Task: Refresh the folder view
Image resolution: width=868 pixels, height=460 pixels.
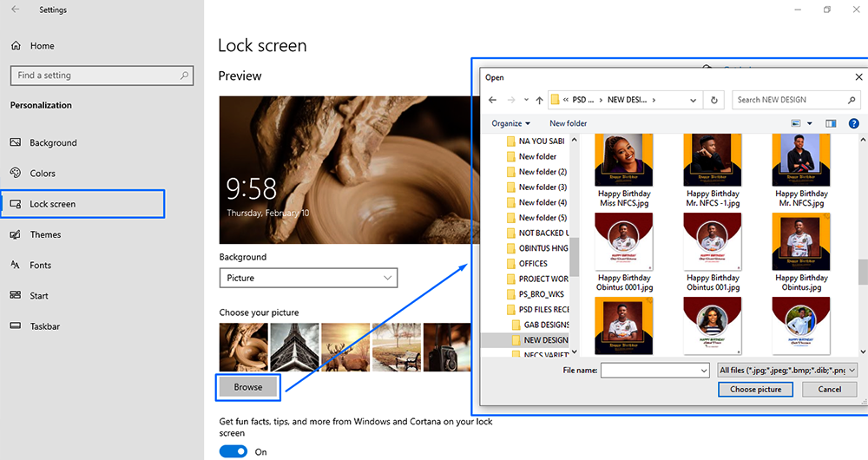Action: [x=714, y=100]
